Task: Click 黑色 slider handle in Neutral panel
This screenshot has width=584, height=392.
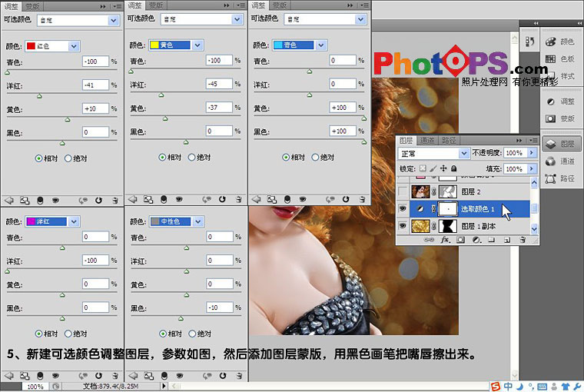Action: tap(181, 318)
